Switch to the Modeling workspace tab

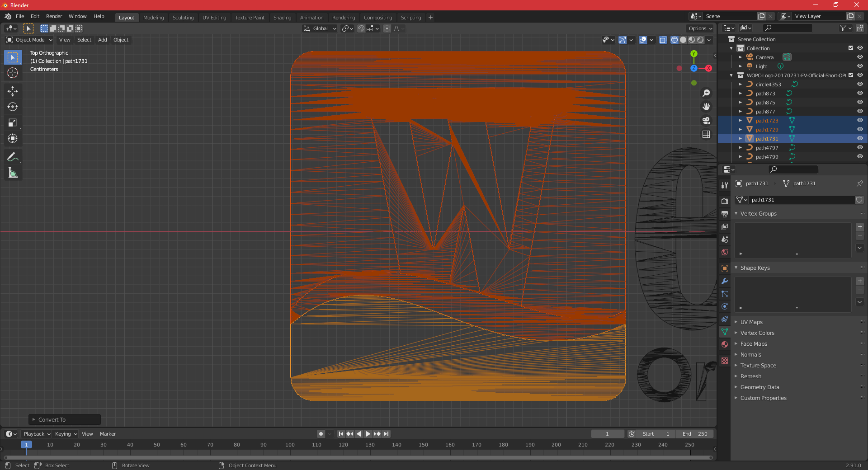click(153, 18)
